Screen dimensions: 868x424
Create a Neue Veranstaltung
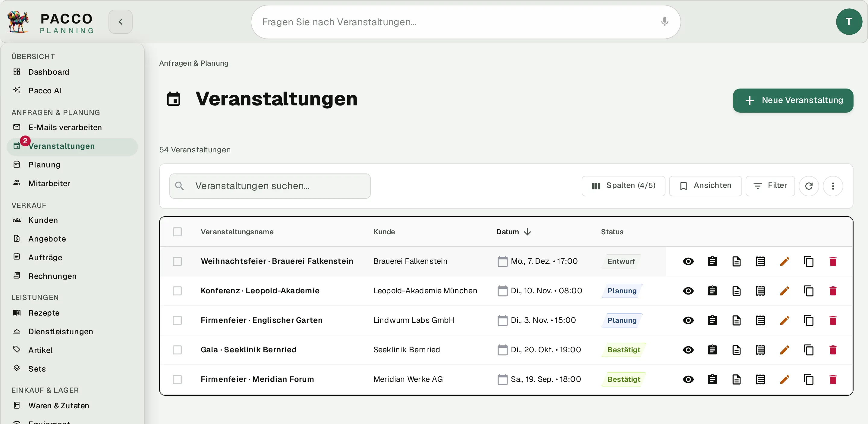(793, 100)
